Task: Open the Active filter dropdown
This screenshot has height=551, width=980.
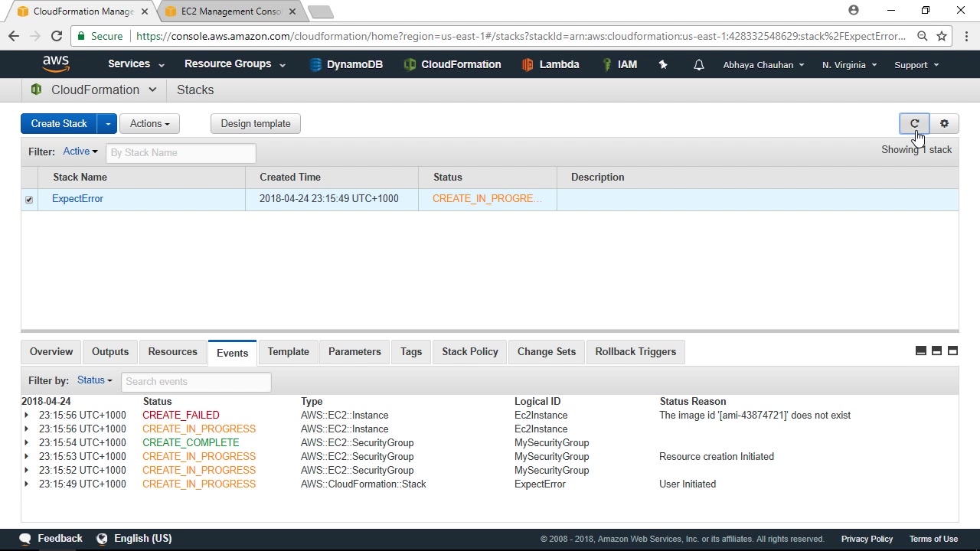Action: (80, 152)
